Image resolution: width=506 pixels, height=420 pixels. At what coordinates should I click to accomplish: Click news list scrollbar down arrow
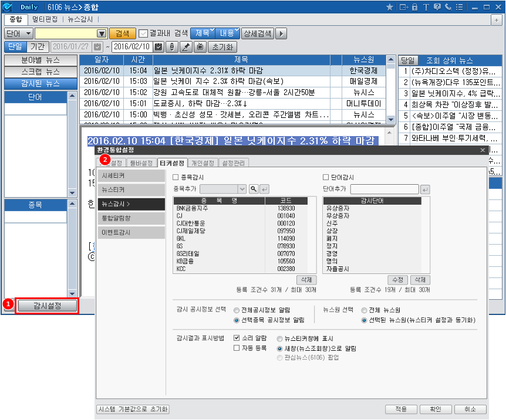coord(391,119)
